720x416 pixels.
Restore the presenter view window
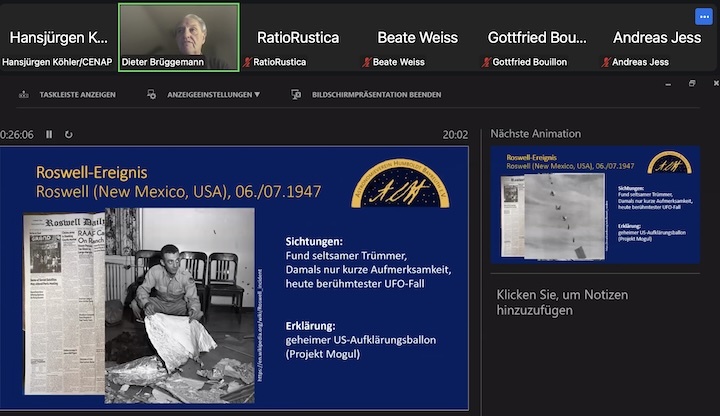tap(692, 84)
